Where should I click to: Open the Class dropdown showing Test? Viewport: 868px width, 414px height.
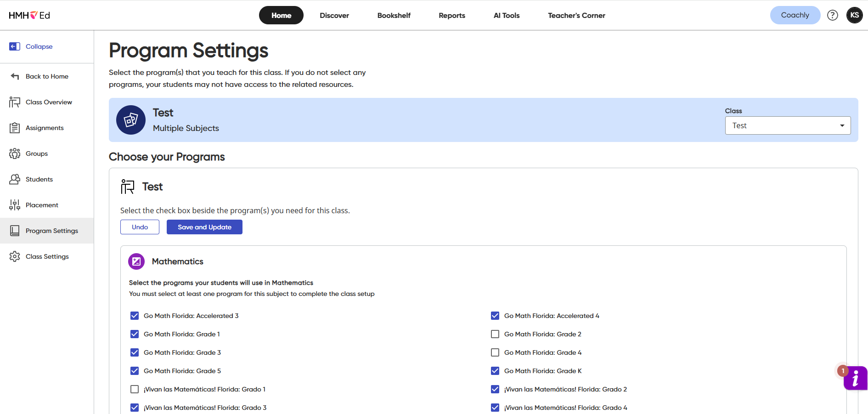(x=788, y=125)
